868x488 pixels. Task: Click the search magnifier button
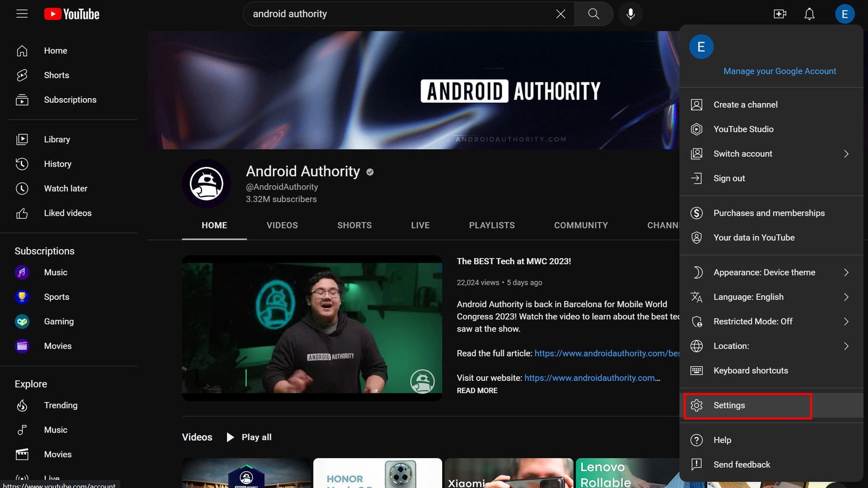click(594, 14)
